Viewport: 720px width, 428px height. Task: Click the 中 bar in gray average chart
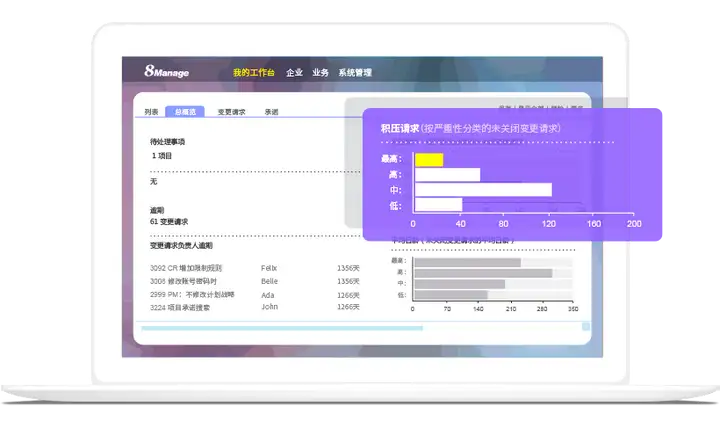coord(460,284)
